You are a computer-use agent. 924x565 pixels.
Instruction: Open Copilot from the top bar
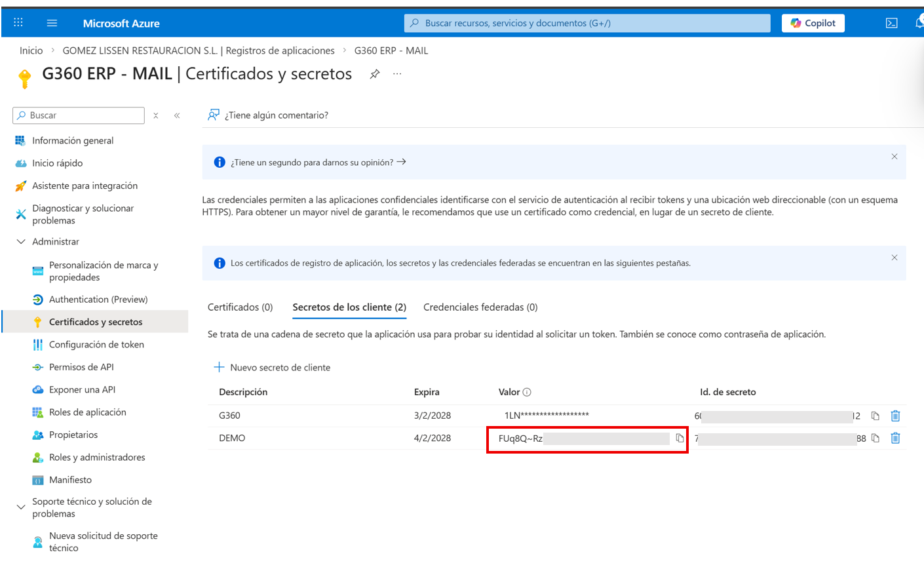(813, 23)
